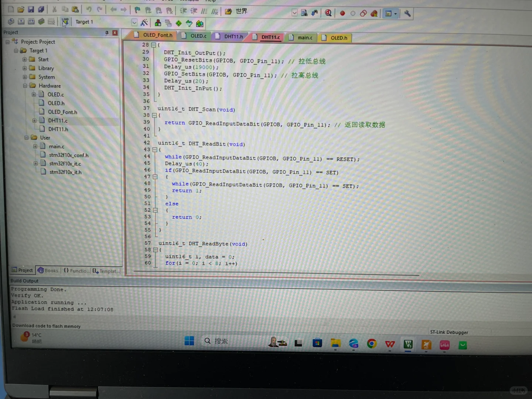Close the Project panel
The image size is (532, 399).
[x=115, y=33]
